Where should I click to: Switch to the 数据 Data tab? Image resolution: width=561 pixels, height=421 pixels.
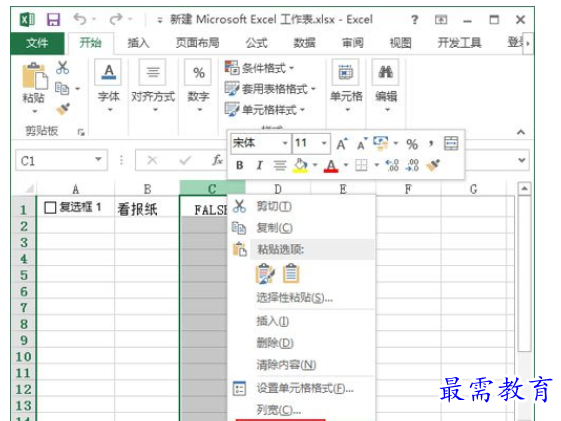(304, 43)
